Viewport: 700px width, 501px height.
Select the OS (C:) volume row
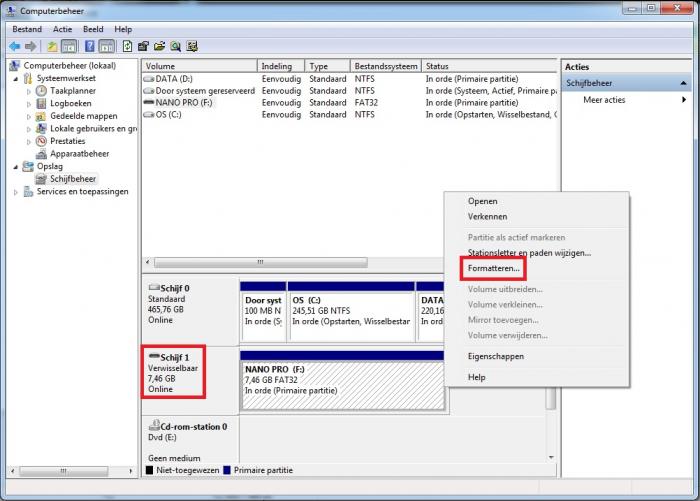[x=350, y=115]
